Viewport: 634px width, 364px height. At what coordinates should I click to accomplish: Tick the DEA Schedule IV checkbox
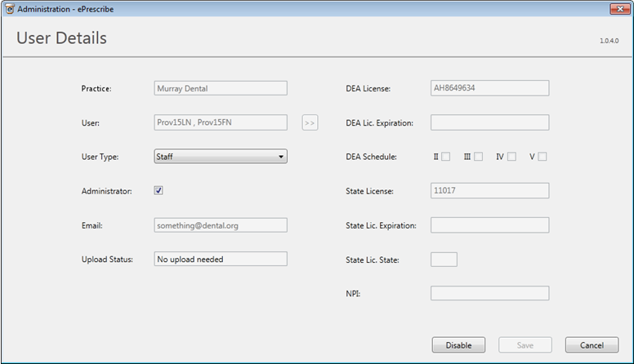pos(511,157)
